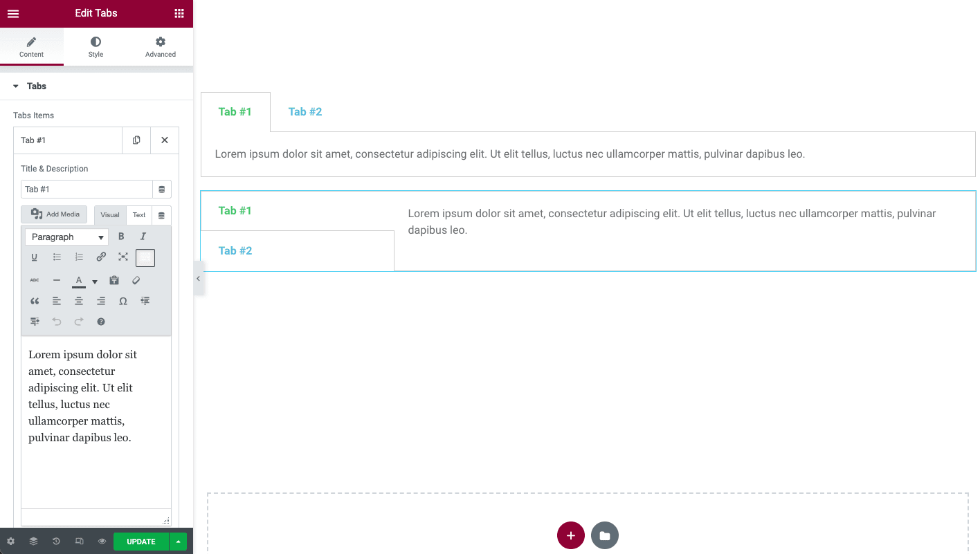Image resolution: width=980 pixels, height=554 pixels.
Task: Open the Update button's save options arrow
Action: [x=178, y=541]
